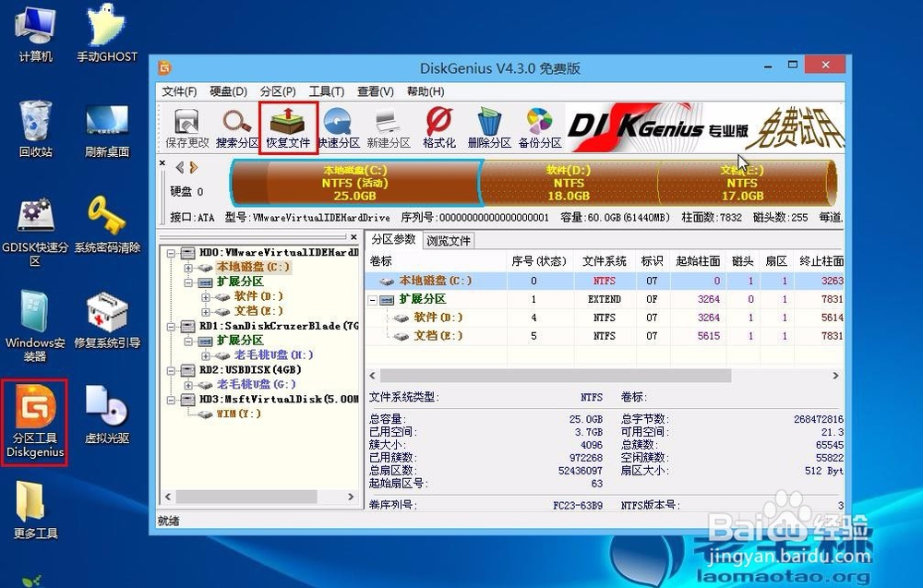Go to the next disk with the right arrow
The height and width of the screenshot is (588, 923).
193,168
